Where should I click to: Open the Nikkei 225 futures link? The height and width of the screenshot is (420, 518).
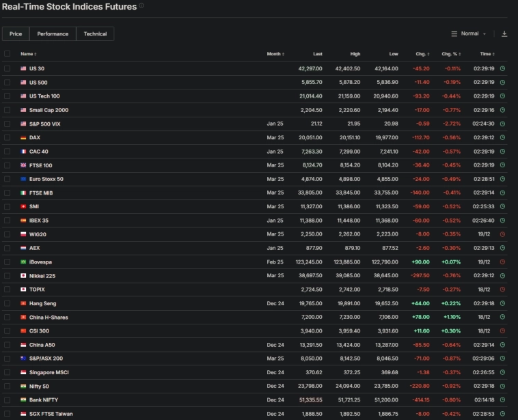tap(41, 276)
